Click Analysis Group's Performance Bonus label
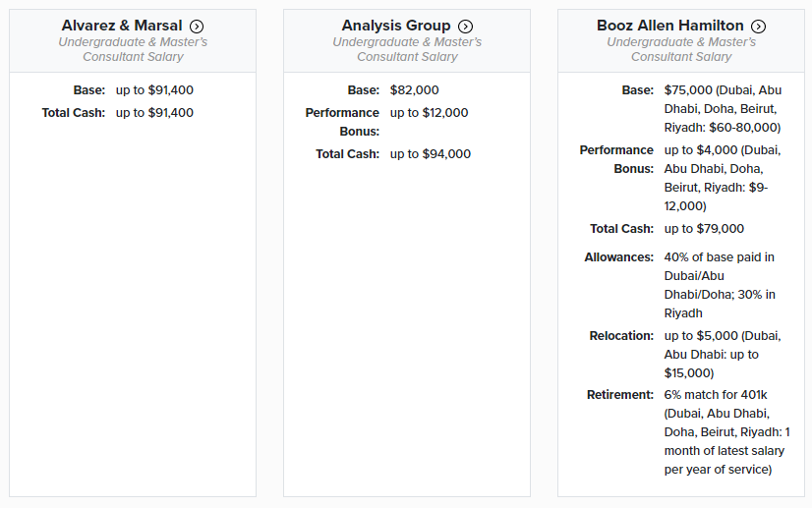The width and height of the screenshot is (812, 508). coord(342,122)
